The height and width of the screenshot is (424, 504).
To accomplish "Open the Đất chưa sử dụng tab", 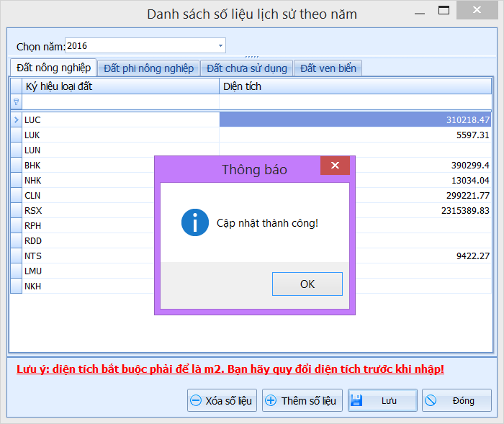I will pyautogui.click(x=246, y=68).
